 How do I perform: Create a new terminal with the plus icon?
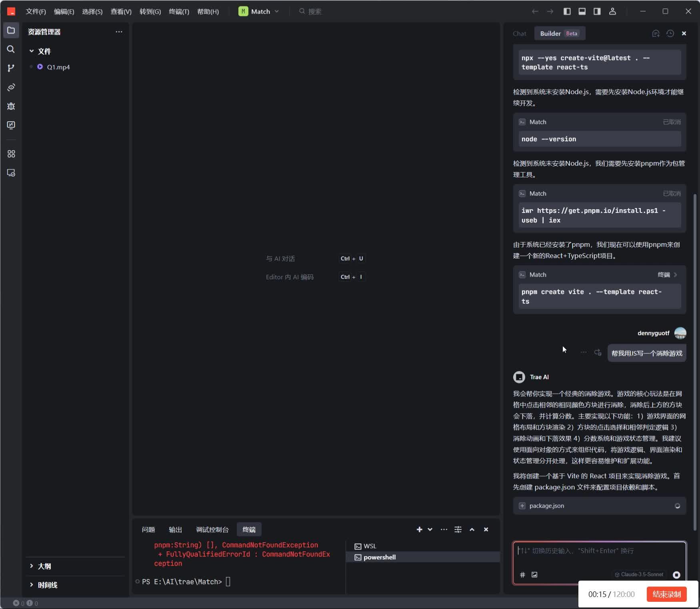[x=419, y=529]
